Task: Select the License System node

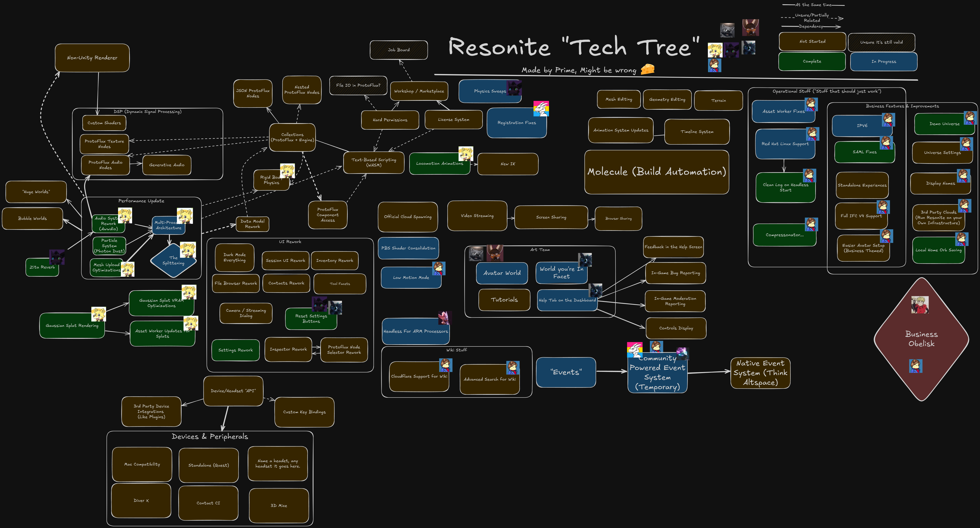Action: 453,120
